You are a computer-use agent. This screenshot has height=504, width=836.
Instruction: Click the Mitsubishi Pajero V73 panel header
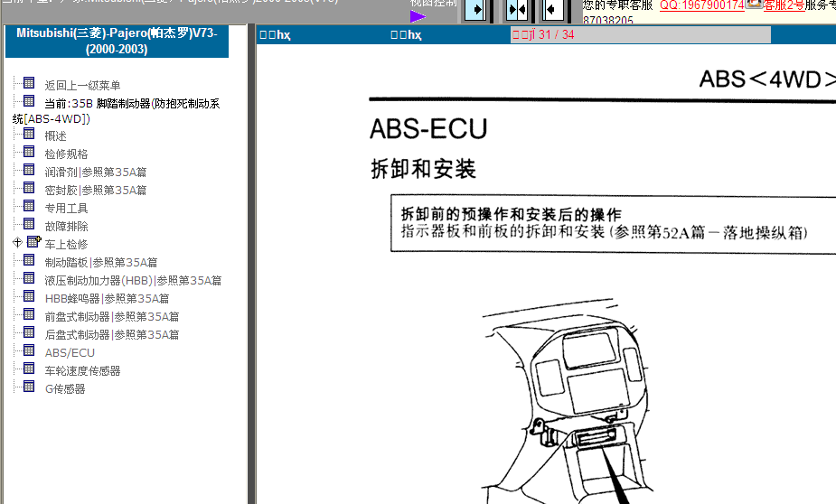(x=117, y=41)
